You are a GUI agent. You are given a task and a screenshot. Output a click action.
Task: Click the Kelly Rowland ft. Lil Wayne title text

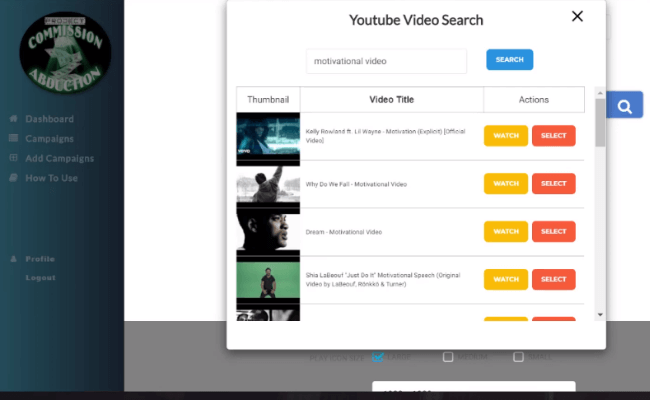385,136
